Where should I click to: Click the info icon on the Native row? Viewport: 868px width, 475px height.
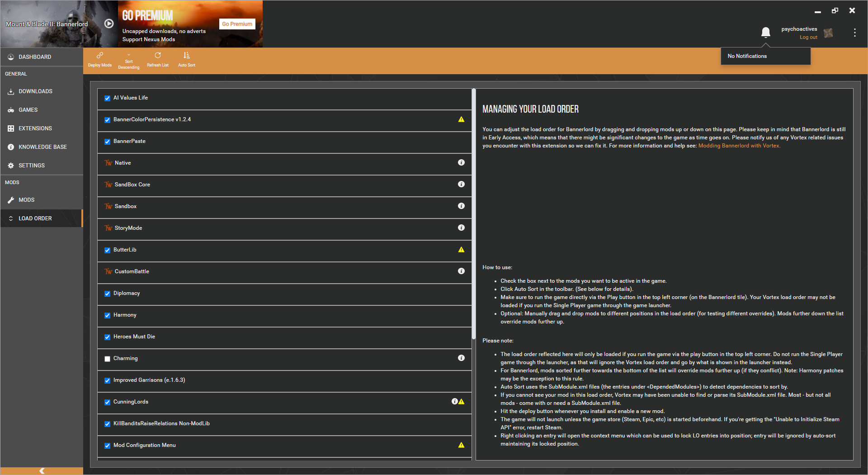[x=461, y=162]
